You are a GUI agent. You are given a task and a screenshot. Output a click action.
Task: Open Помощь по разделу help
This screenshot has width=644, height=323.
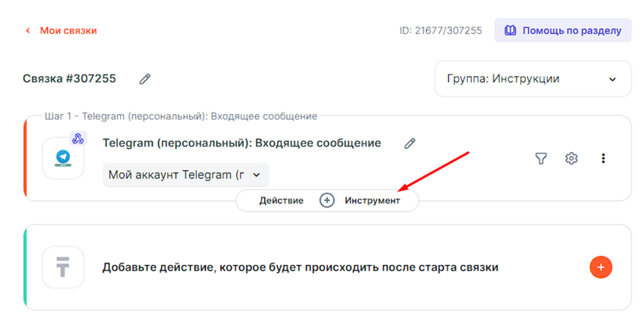pyautogui.click(x=563, y=30)
